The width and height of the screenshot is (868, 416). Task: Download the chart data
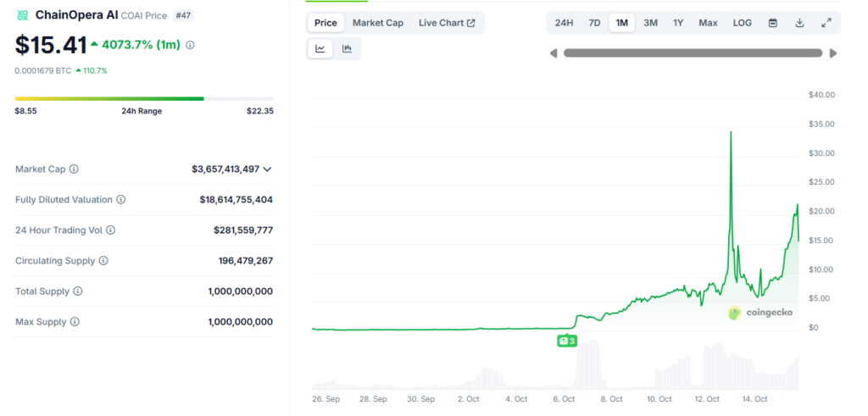point(799,23)
